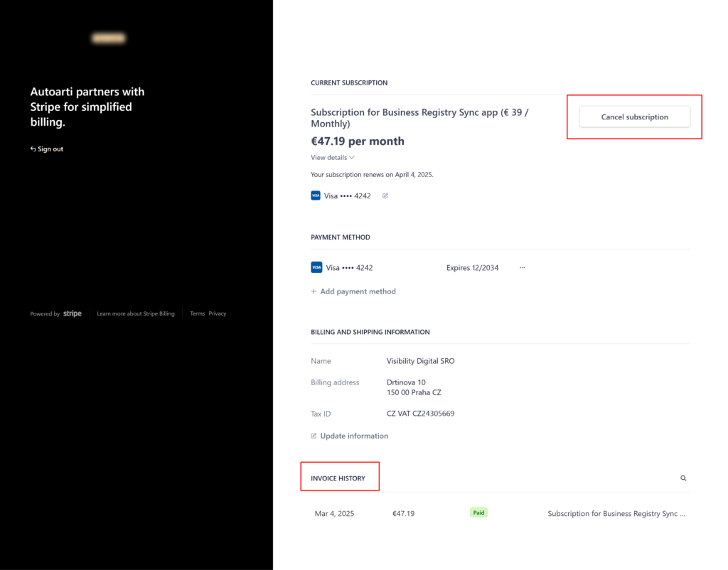
Task: Sign out of the billing portal
Action: (x=46, y=149)
